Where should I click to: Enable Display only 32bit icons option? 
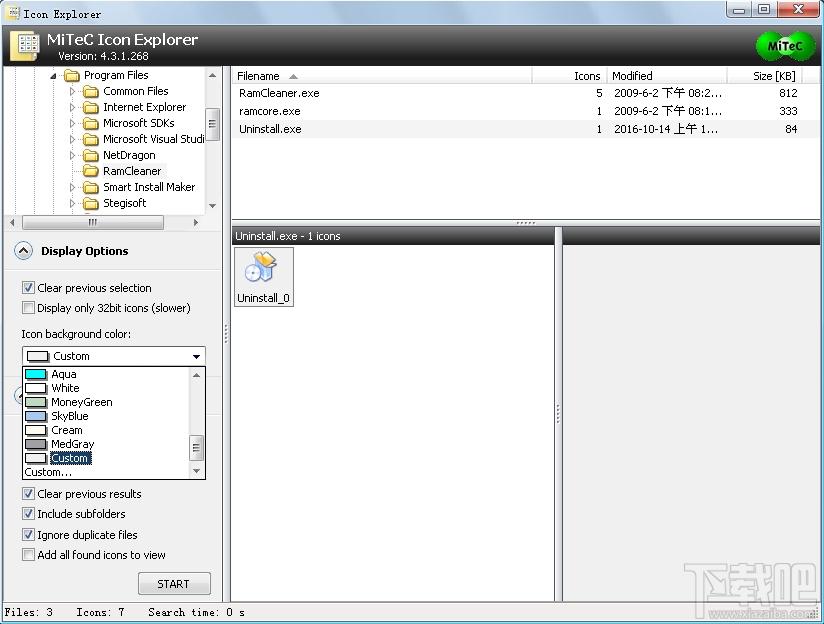(x=28, y=308)
